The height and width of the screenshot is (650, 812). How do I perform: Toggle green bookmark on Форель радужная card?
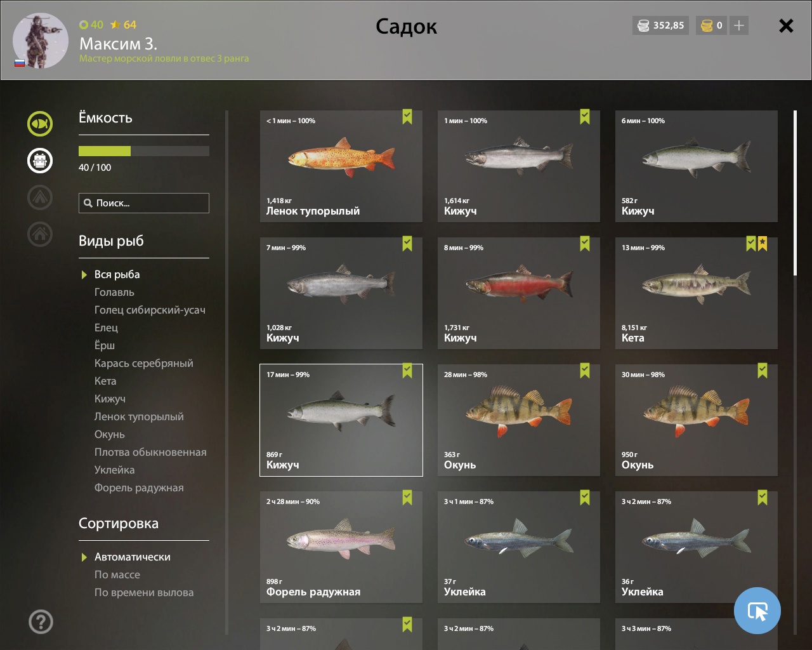coord(407,498)
